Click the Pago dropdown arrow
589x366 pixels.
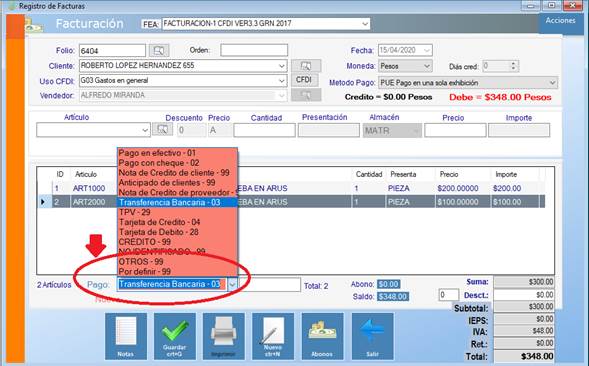pos(233,284)
